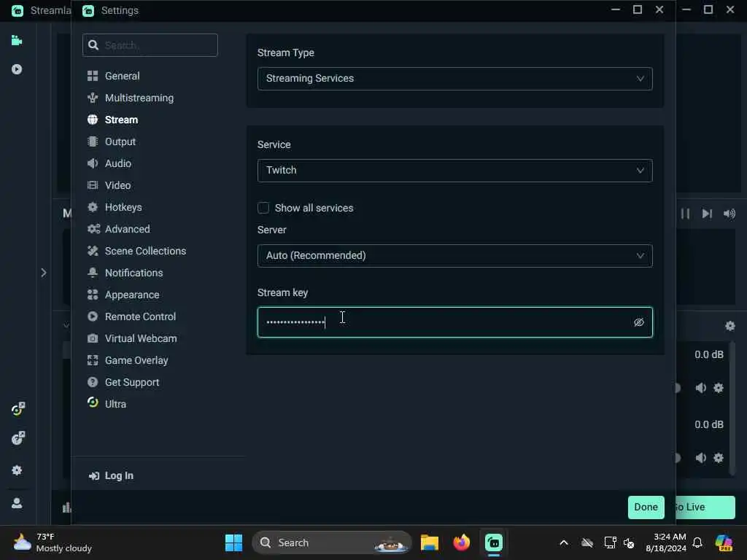Open the Stream Type dropdown
747x560 pixels.
pos(455,79)
